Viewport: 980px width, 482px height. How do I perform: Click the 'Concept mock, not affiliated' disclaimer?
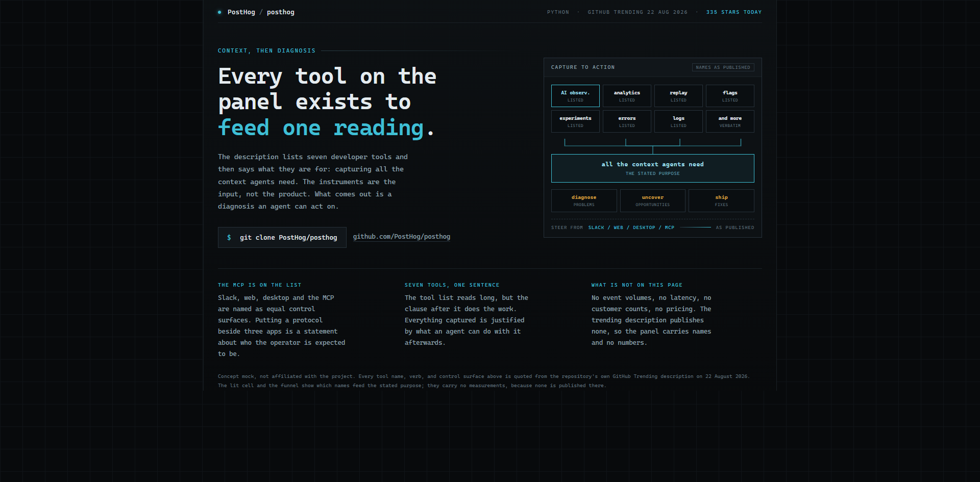(483, 381)
